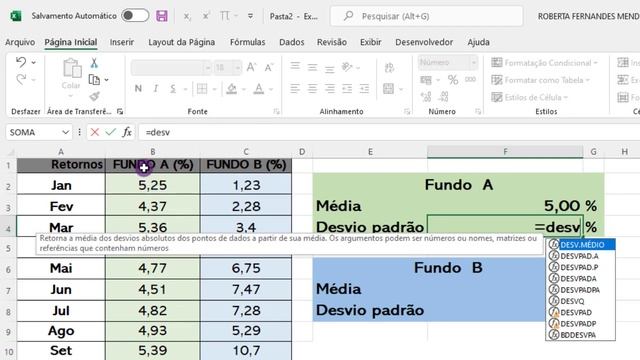Open the font size dropdown
This screenshot has width=640, height=360.
tap(238, 68)
